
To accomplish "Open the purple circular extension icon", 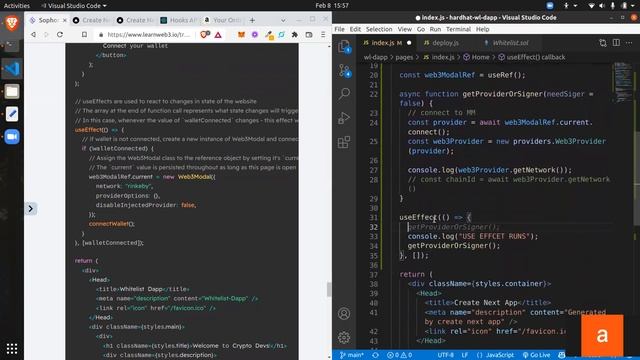I will coord(255,35).
